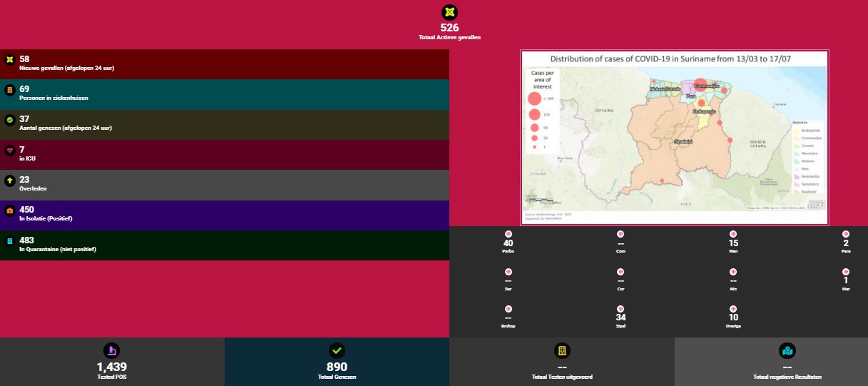Click the microscope icon above Tested POS
The width and height of the screenshot is (868, 386).
tap(112, 350)
